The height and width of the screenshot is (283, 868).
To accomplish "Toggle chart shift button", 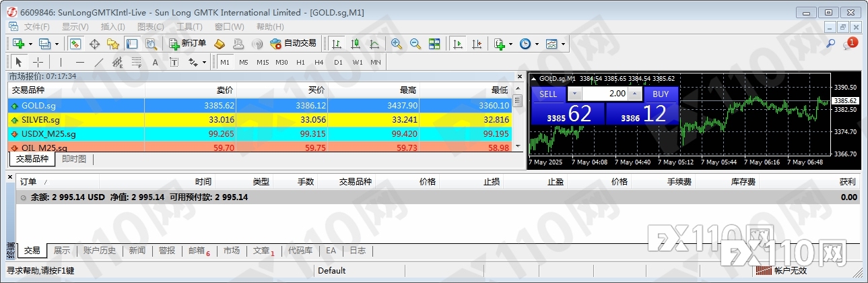I will pyautogui.click(x=477, y=44).
